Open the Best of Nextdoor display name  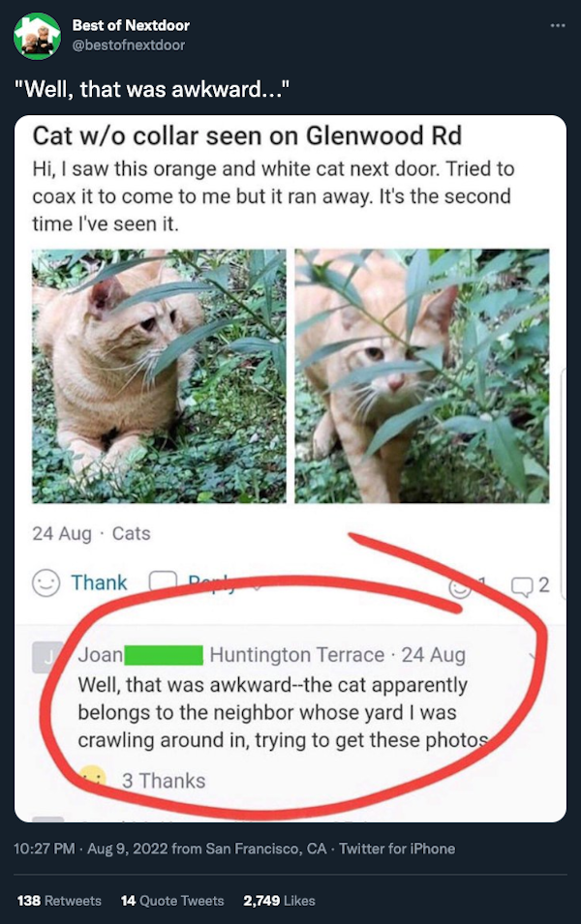131,25
